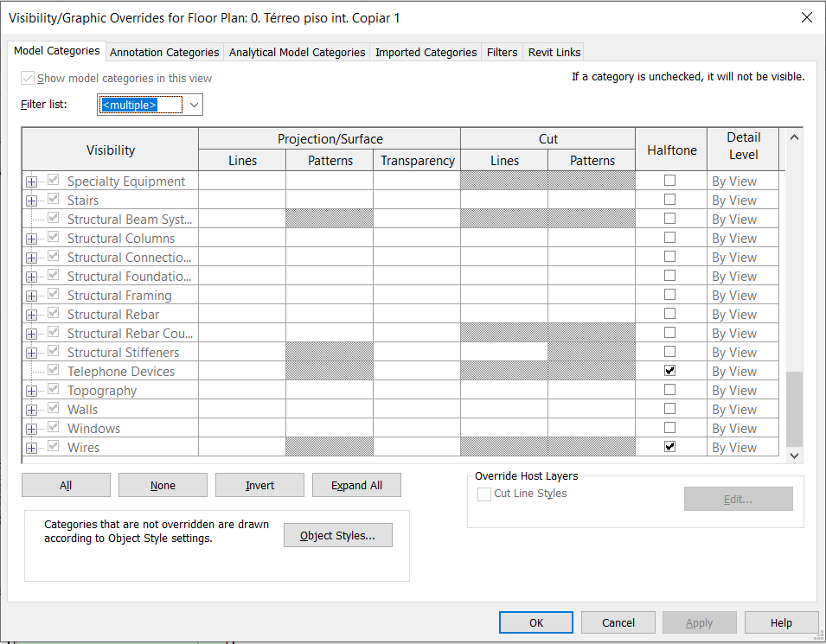Disable Halftone for Telephone Devices

pyautogui.click(x=670, y=370)
